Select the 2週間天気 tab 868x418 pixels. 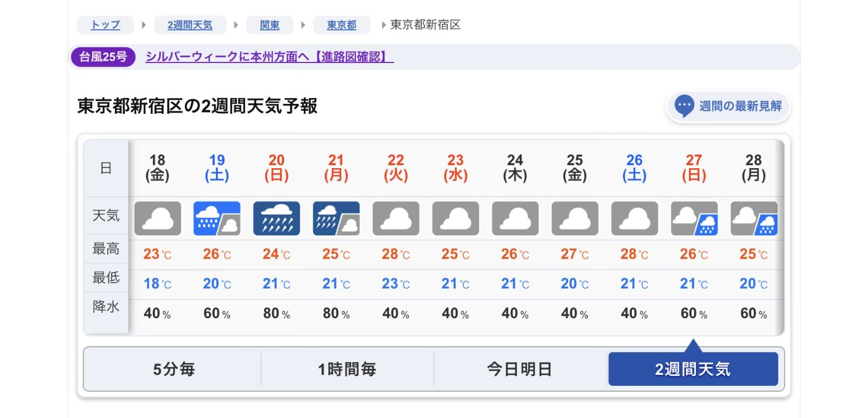[693, 369]
